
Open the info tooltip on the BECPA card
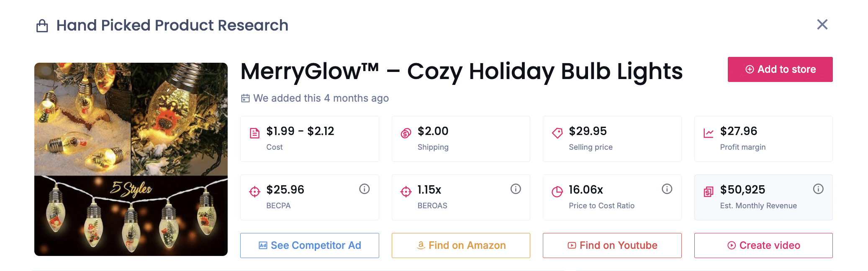pyautogui.click(x=364, y=189)
